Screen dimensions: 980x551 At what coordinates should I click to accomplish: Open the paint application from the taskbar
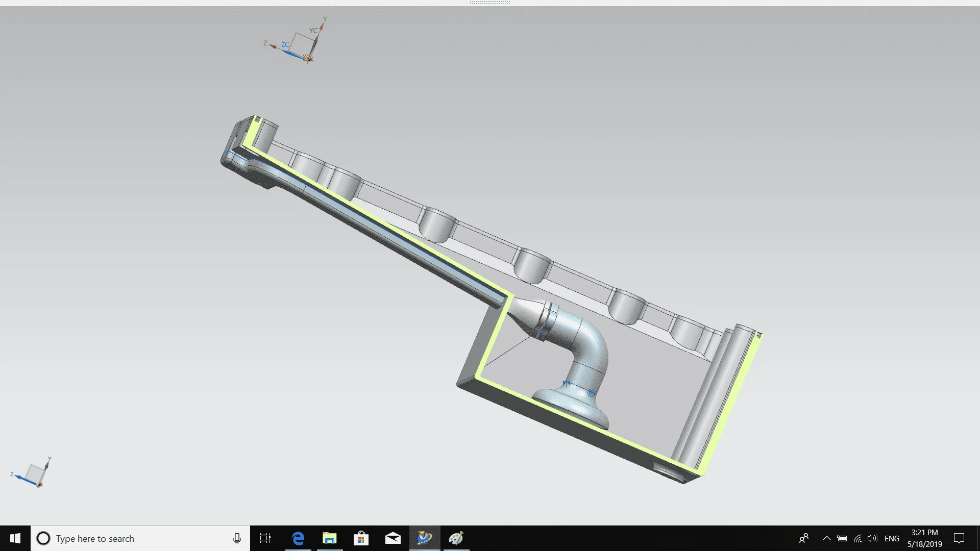pyautogui.click(x=456, y=538)
